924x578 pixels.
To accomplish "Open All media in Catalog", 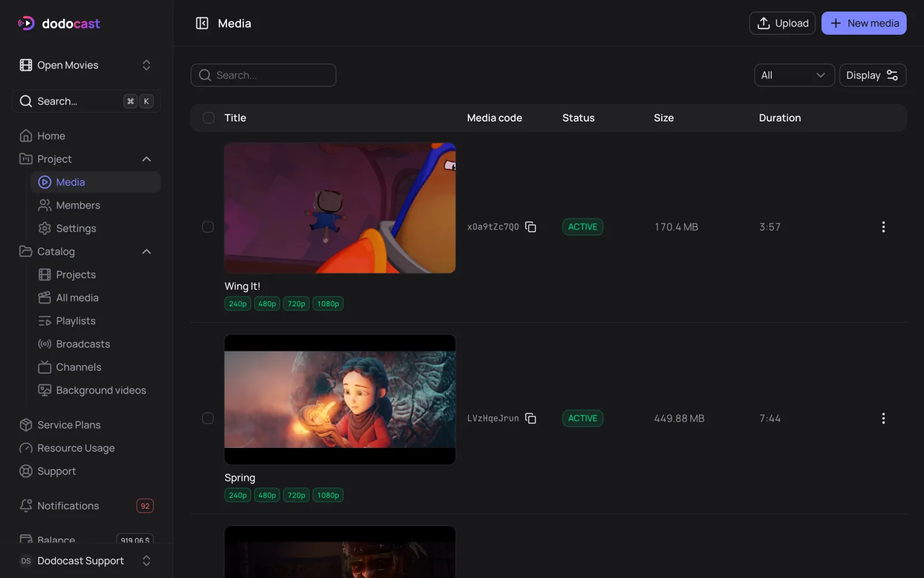I will click(x=95, y=298).
